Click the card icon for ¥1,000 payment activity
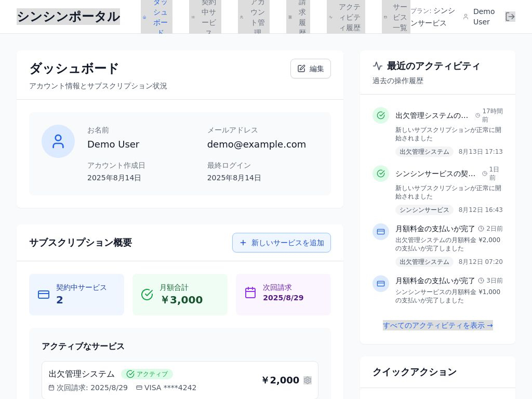This screenshot has height=399, width=532. [x=381, y=284]
